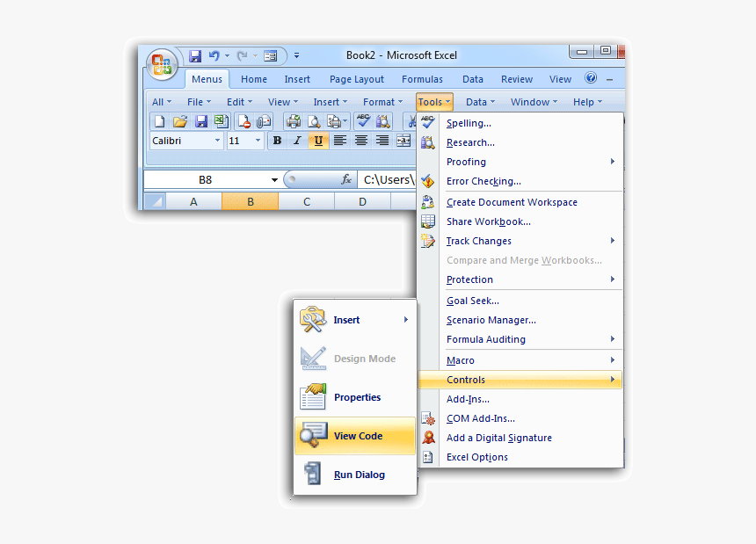Click the Merge and Center icon
This screenshot has height=544, width=756.
pyautogui.click(x=403, y=141)
